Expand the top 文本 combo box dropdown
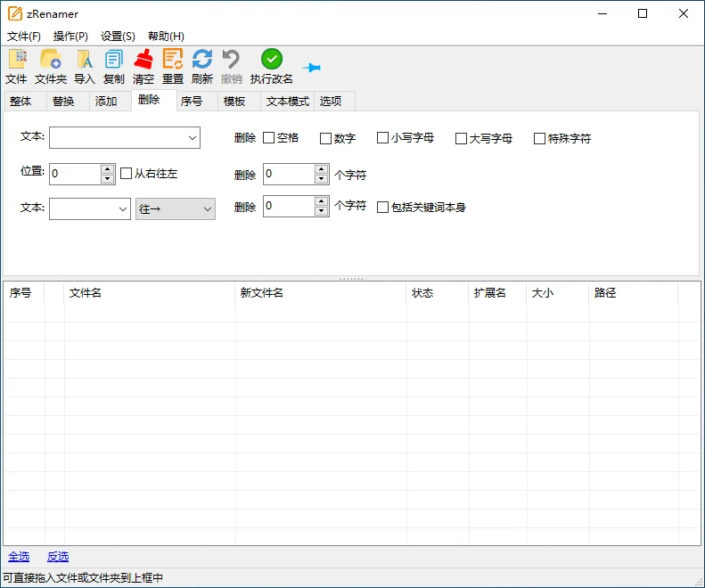Screen dimensions: 705x588 click(193, 138)
